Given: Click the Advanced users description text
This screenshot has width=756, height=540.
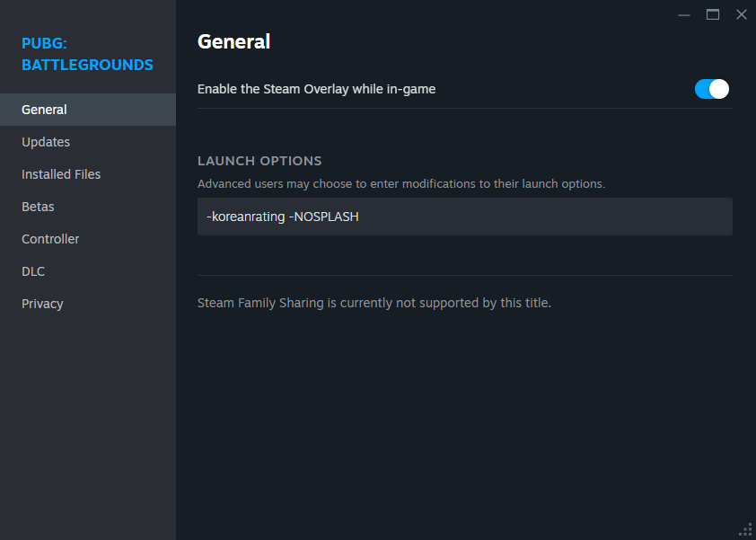Looking at the screenshot, I should click(401, 184).
